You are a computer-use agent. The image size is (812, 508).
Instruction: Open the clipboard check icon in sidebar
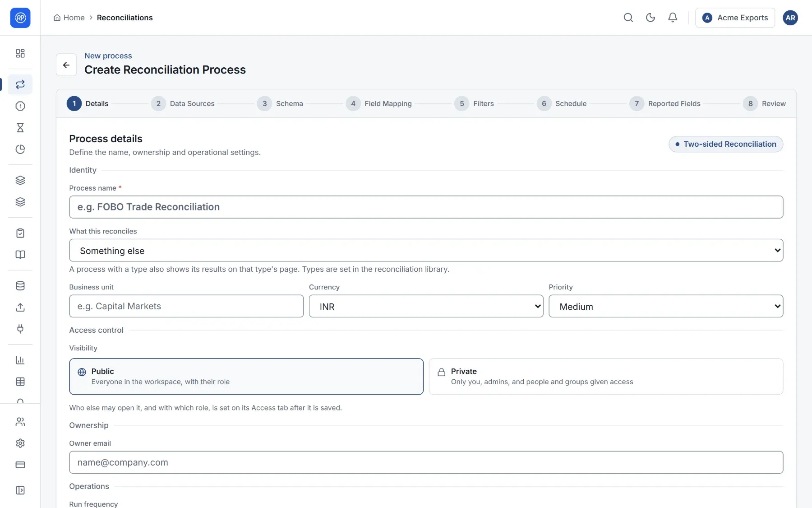[20, 233]
